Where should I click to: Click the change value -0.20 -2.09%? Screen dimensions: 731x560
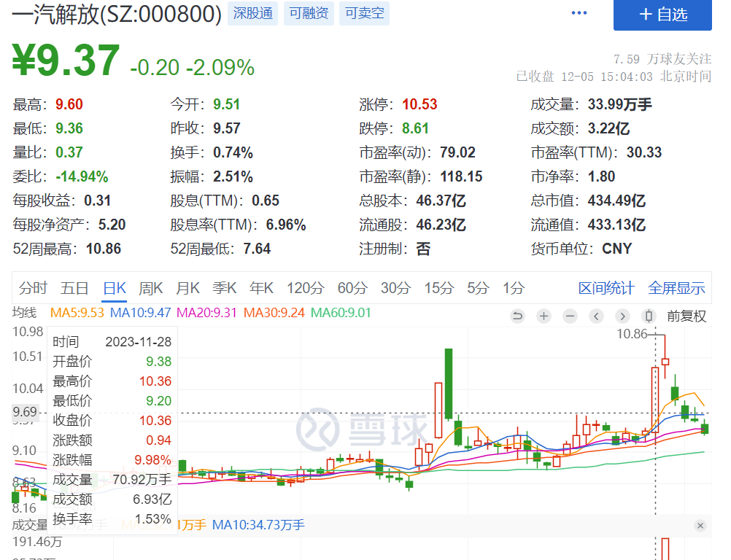(x=192, y=68)
